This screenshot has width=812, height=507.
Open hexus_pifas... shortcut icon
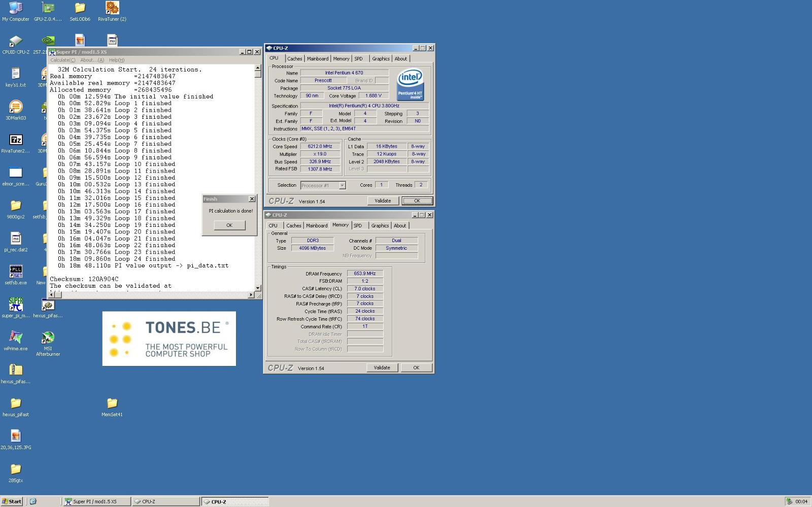[x=48, y=308]
